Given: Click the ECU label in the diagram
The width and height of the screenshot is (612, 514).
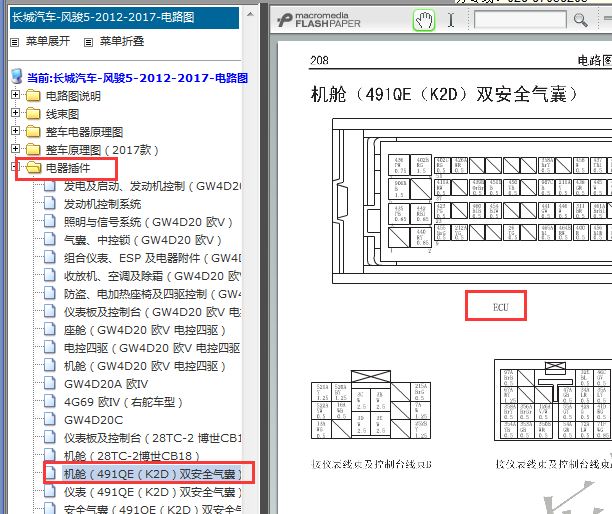Looking at the screenshot, I should tap(500, 308).
